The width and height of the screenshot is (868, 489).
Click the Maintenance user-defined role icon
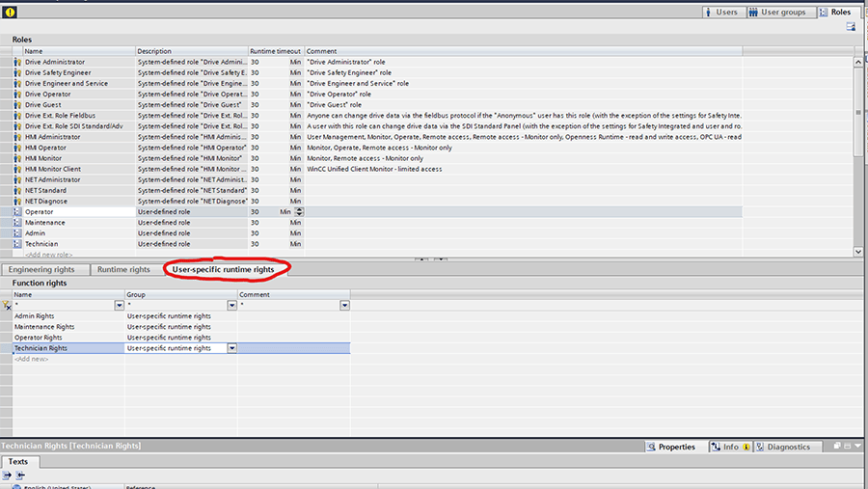click(17, 223)
